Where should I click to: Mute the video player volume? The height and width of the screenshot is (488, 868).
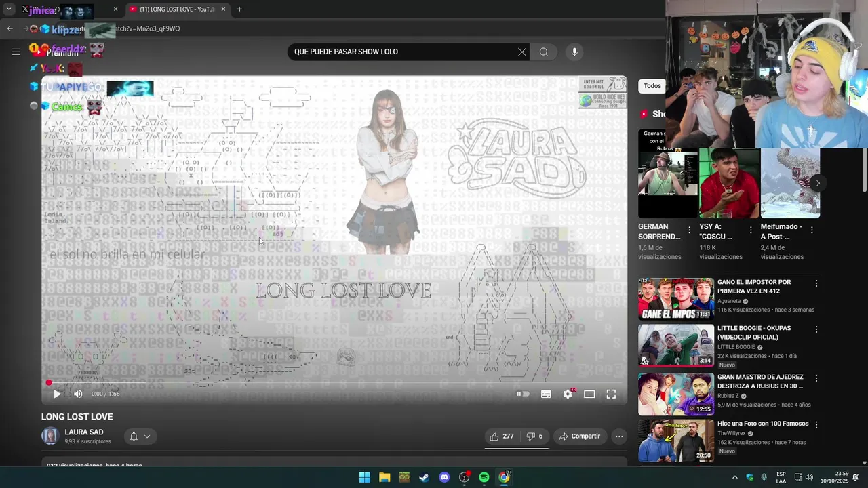[x=78, y=394]
